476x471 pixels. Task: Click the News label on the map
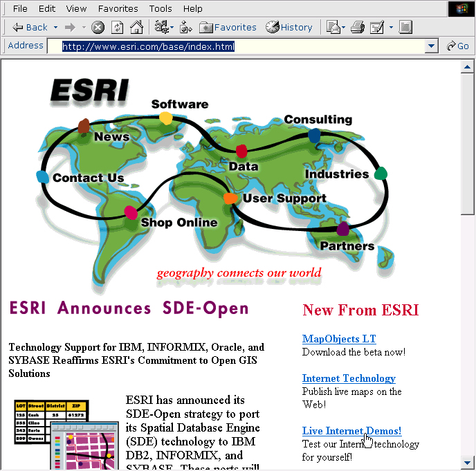(111, 136)
